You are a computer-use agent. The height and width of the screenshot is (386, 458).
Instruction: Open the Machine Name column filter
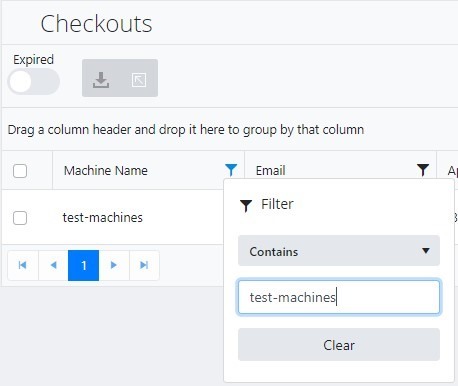pyautogui.click(x=231, y=170)
